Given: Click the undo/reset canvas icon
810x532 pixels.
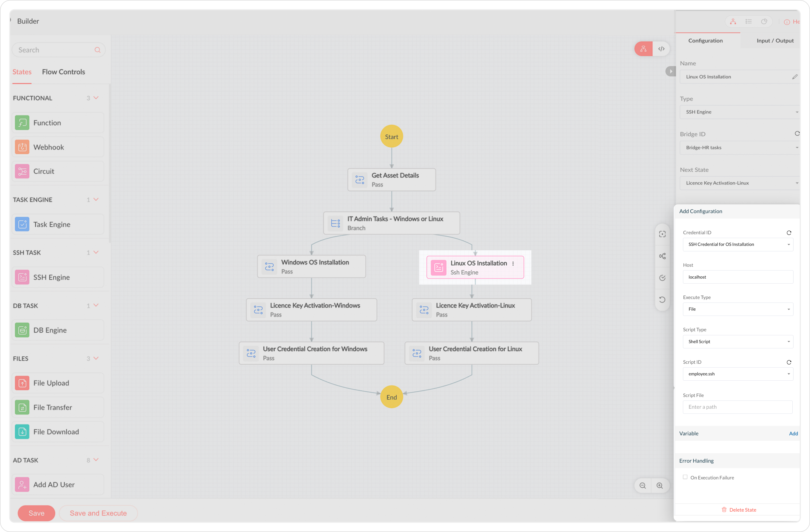Looking at the screenshot, I should click(662, 300).
